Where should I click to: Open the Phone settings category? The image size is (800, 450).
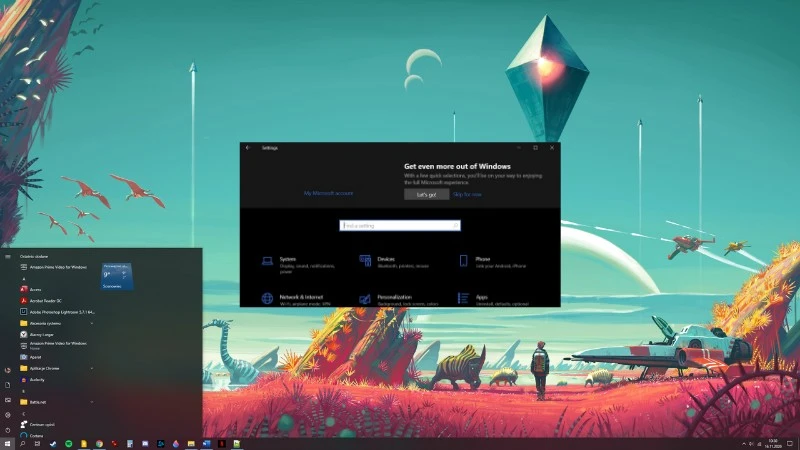[x=492, y=262]
